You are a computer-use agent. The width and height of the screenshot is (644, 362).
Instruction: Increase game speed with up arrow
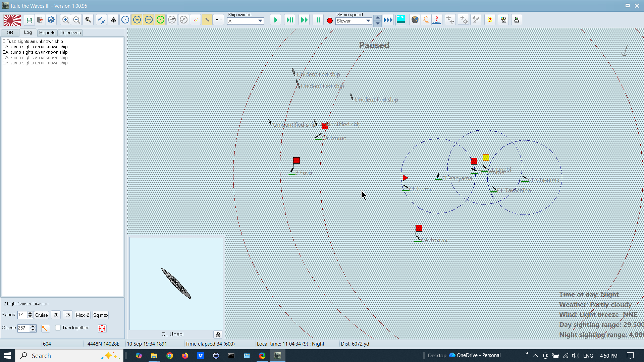pos(378,17)
